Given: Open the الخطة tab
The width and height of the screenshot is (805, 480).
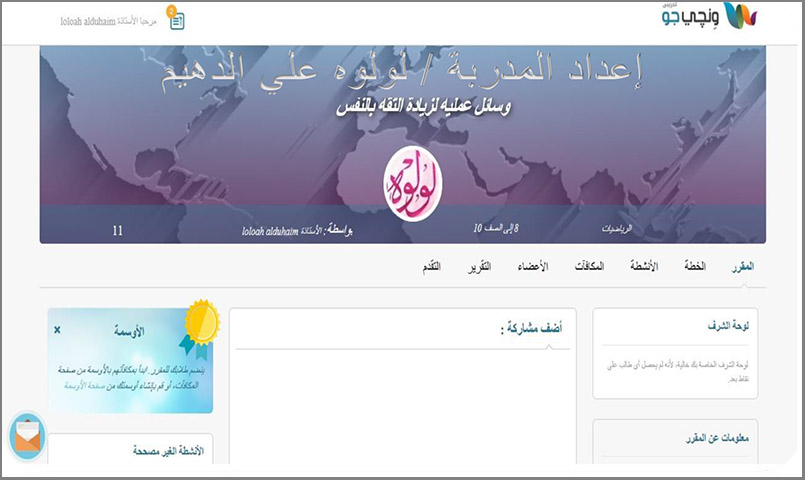Looking at the screenshot, I should [695, 266].
